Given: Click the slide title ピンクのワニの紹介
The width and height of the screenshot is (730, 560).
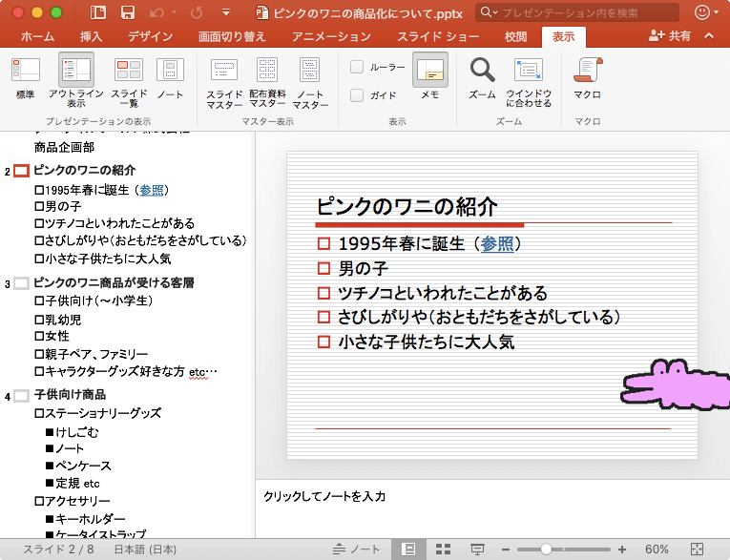Looking at the screenshot, I should (407, 206).
